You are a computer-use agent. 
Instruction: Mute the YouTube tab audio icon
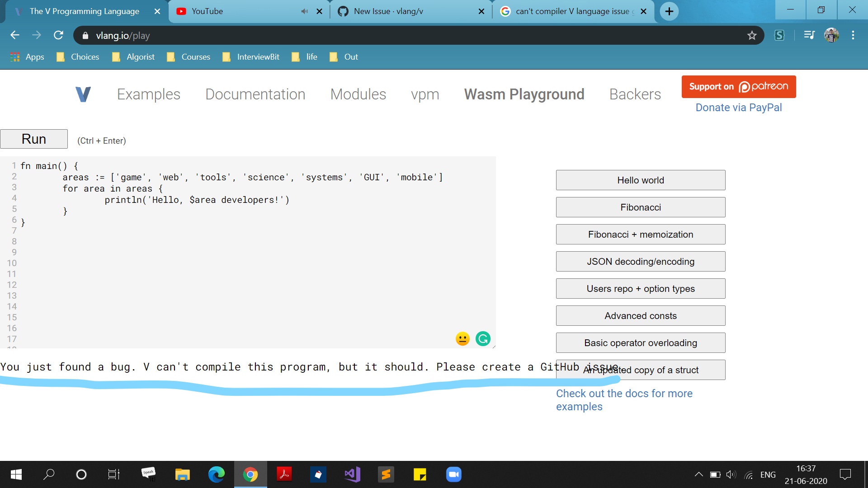click(x=304, y=11)
